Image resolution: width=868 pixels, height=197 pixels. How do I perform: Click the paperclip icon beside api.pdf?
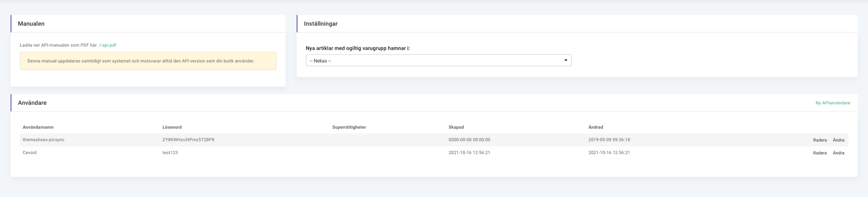(x=100, y=45)
